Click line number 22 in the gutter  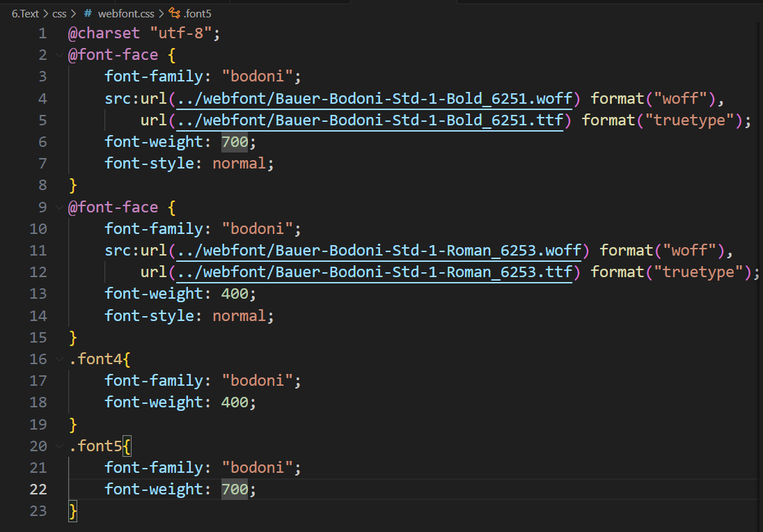(38, 489)
